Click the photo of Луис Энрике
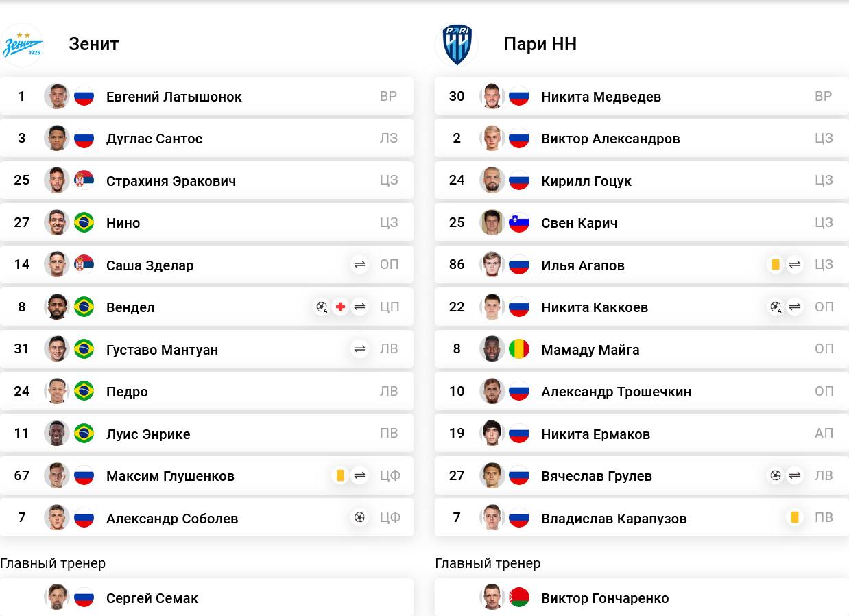Screen dimensions: 849x616 [57, 434]
